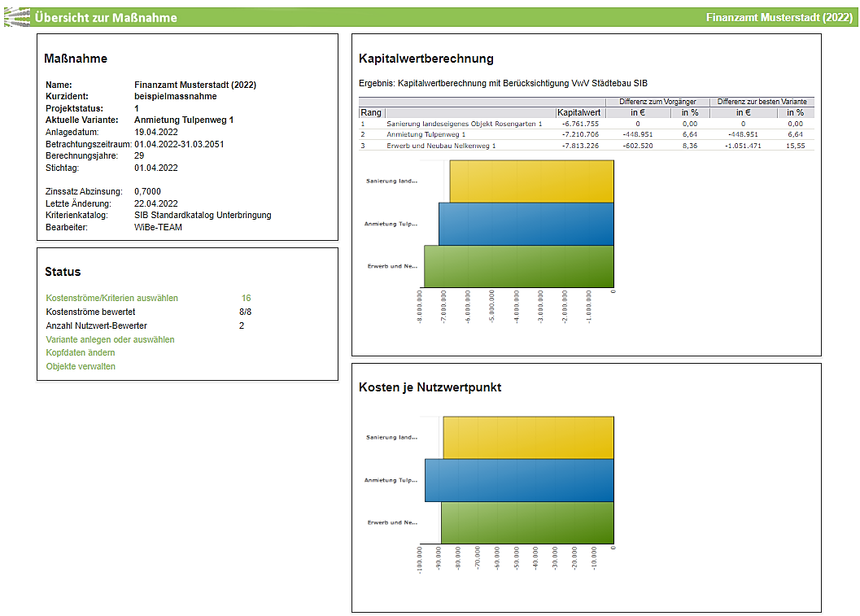Image resolution: width=860 pixels, height=616 pixels.
Task: Click 'in €' header under Differenz zum Vorgänger
Action: click(638, 112)
